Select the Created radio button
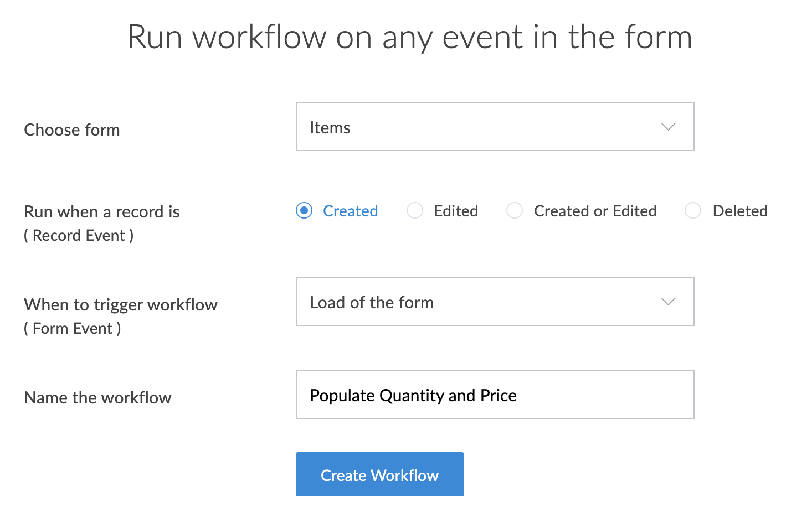 click(x=304, y=211)
